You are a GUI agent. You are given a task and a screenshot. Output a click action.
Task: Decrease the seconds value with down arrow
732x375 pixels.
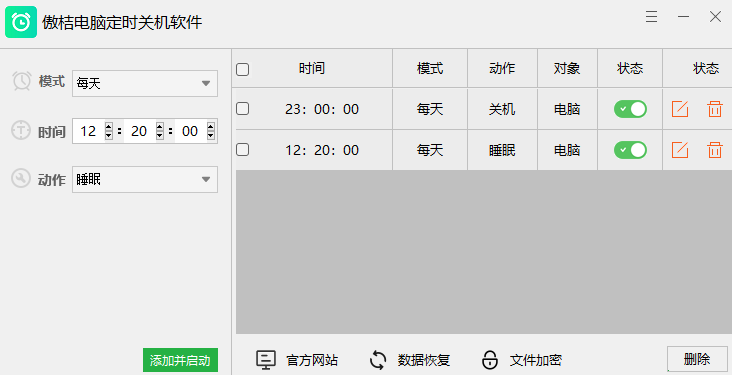tap(211, 135)
